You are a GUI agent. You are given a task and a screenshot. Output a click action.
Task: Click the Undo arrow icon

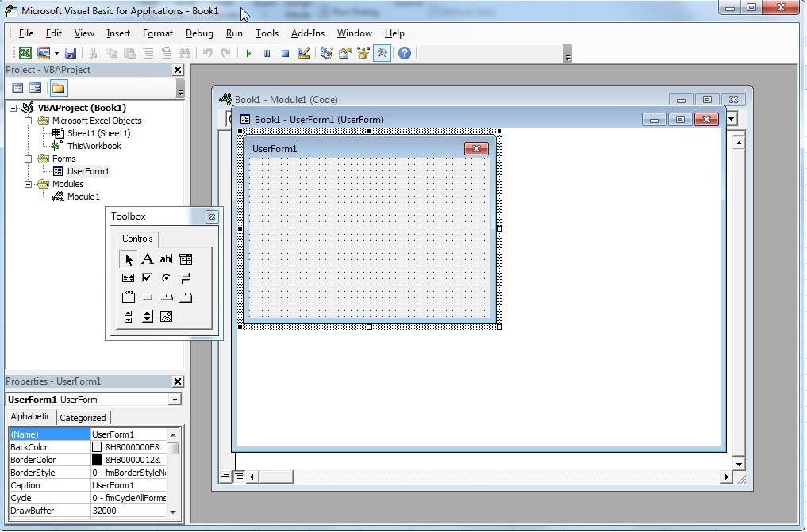point(207,53)
